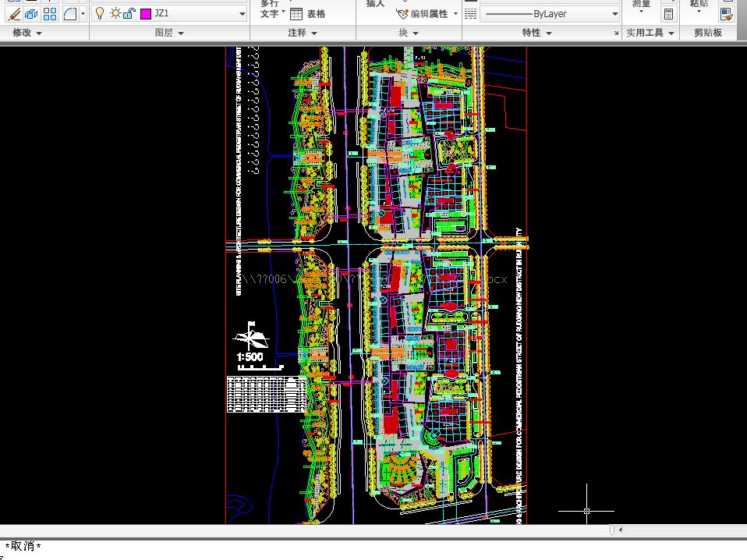Image resolution: width=747 pixels, height=560 pixels.
Task: Toggle freeze/thaw sun icon for JZ1 layer
Action: (115, 13)
